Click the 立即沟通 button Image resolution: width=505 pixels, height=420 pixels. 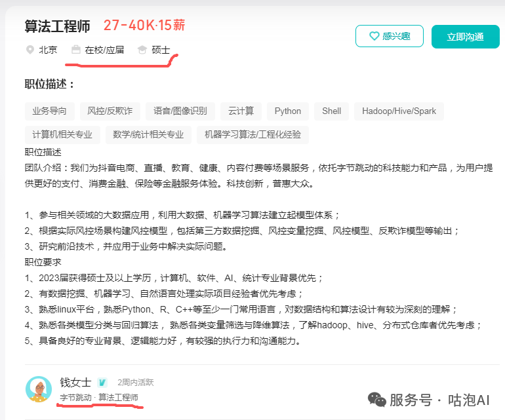466,37
